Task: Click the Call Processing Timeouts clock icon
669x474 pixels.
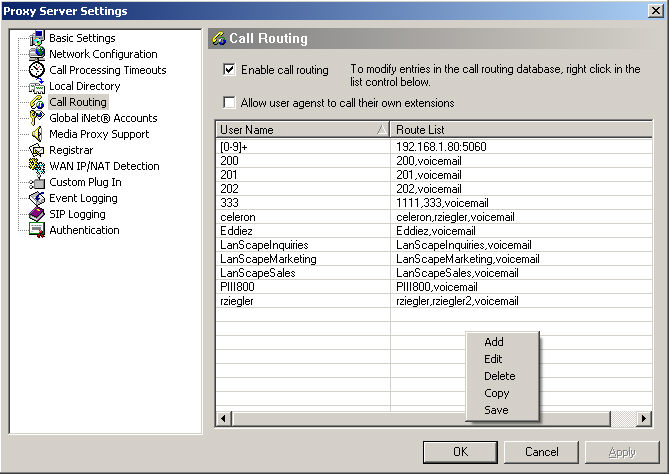Action: 37,70
